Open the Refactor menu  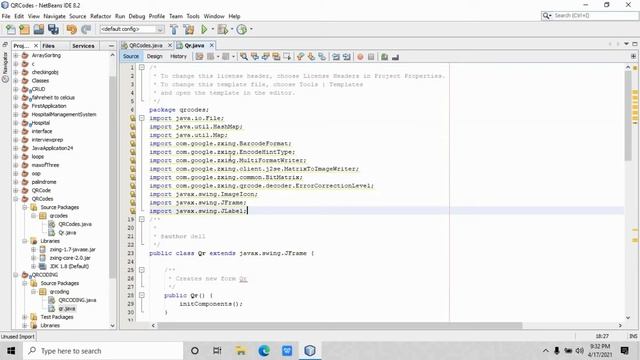[100, 16]
